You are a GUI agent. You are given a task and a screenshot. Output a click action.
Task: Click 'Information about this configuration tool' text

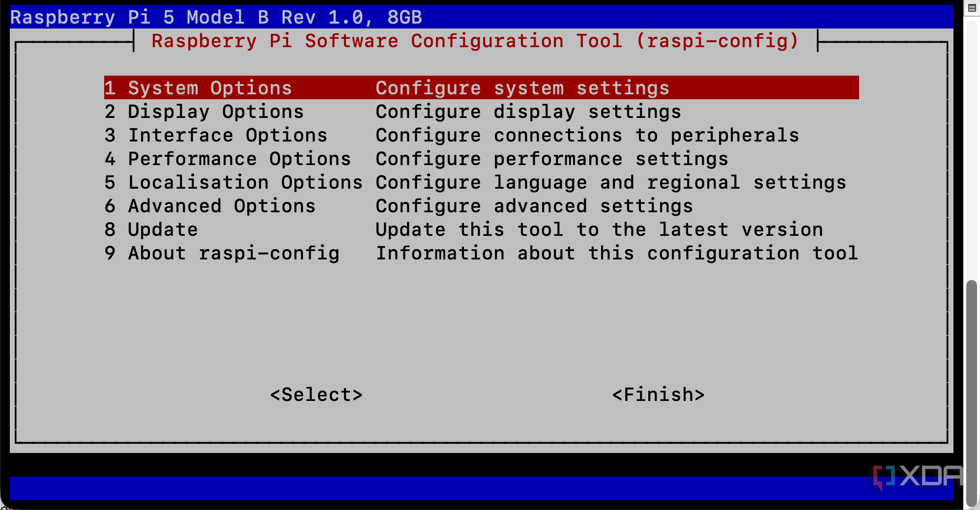(x=617, y=254)
